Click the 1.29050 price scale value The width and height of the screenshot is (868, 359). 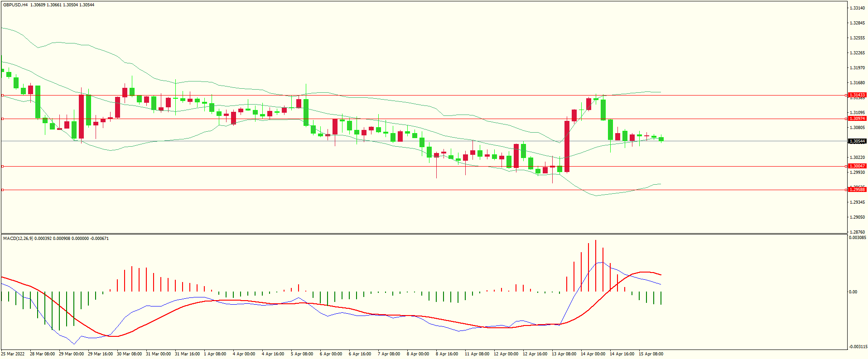pos(857,217)
